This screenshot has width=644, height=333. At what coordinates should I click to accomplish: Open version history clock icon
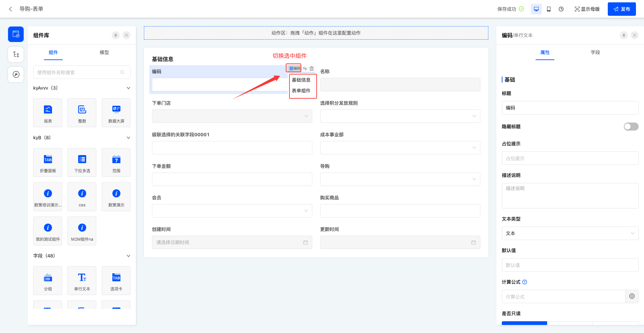point(561,9)
